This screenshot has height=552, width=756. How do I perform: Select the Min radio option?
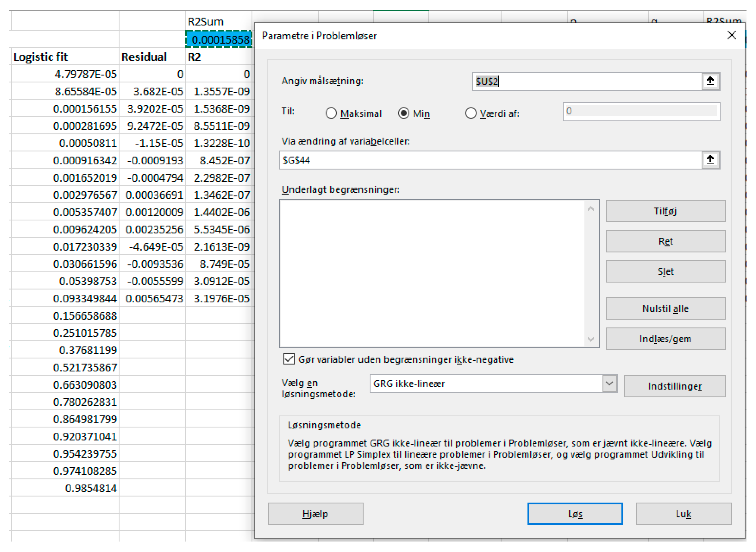(403, 113)
